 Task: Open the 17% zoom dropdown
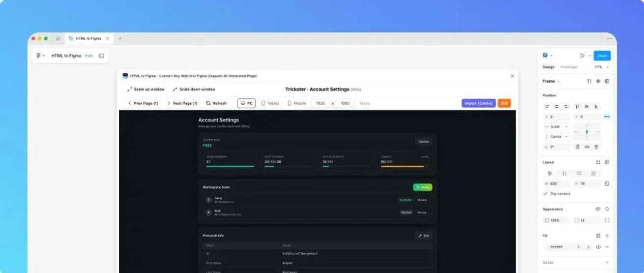coord(602,67)
